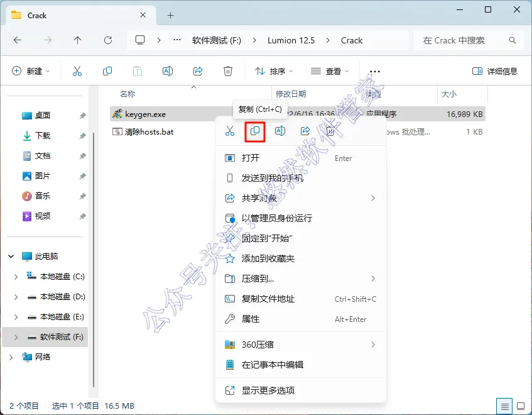Choose 发送到我的手机 menu entry
The image size is (532, 415).
[x=301, y=178]
